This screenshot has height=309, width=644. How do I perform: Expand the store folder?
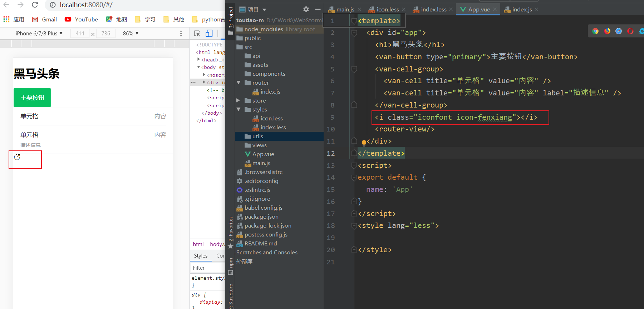[239, 100]
